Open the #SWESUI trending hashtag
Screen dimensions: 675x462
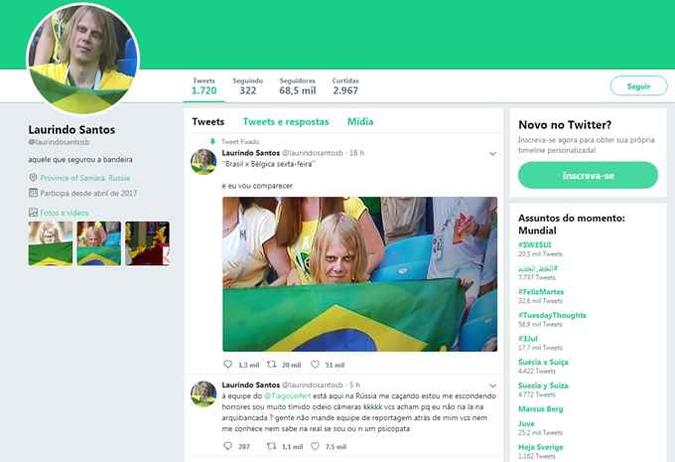[x=535, y=245]
